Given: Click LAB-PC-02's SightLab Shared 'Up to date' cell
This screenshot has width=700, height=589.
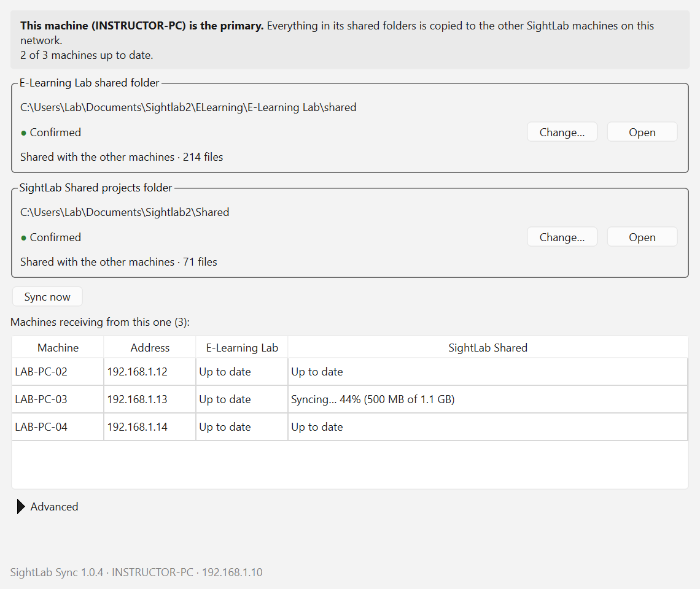Looking at the screenshot, I should coord(488,372).
